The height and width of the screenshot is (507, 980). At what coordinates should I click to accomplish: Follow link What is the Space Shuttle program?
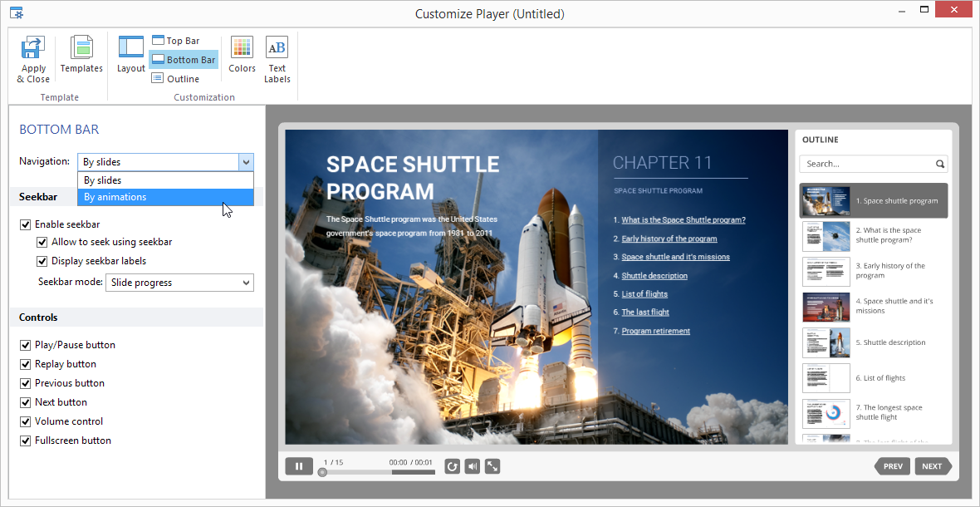click(x=684, y=220)
